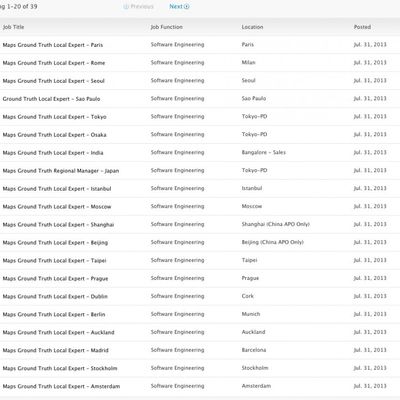Click Beijing (China APO Only) location

coord(273,243)
